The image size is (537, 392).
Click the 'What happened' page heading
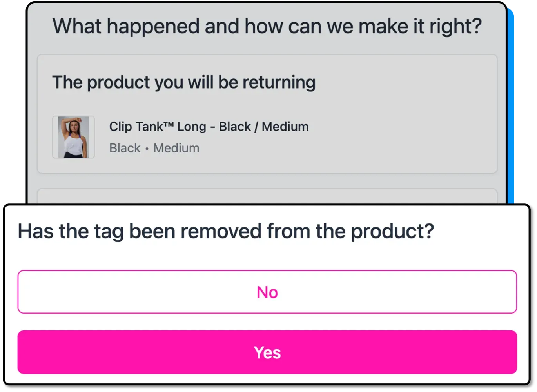click(x=267, y=26)
